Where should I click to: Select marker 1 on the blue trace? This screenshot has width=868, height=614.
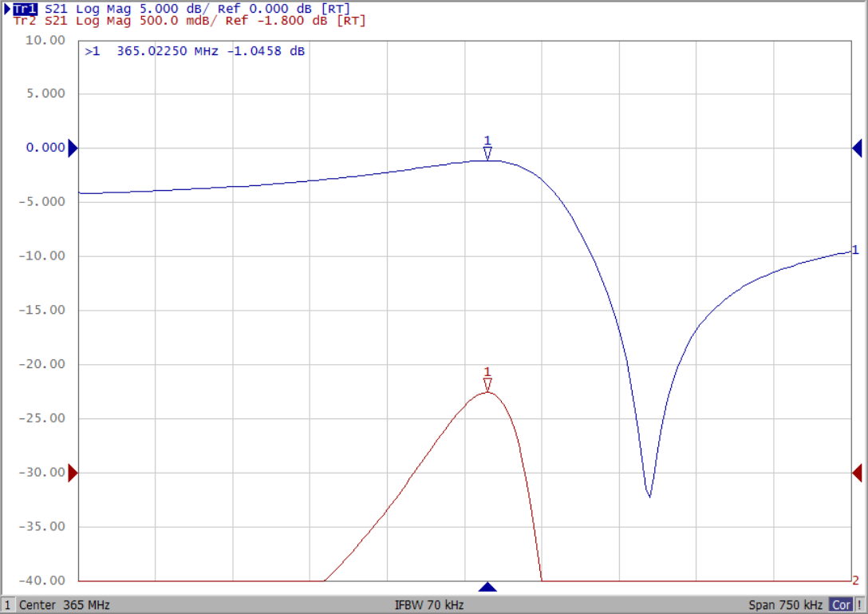pyautogui.click(x=487, y=148)
